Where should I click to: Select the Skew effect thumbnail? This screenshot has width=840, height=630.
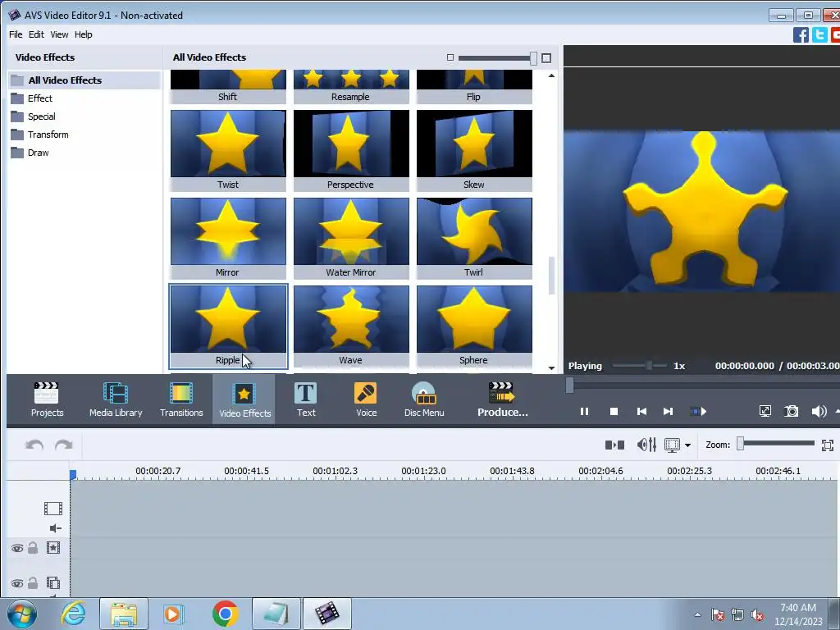(474, 151)
